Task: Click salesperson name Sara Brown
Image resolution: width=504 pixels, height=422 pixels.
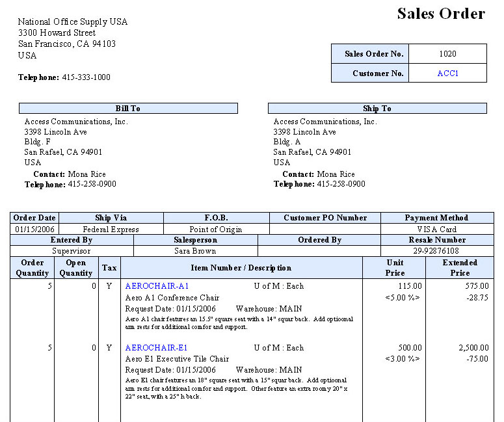Action: pyautogui.click(x=195, y=251)
